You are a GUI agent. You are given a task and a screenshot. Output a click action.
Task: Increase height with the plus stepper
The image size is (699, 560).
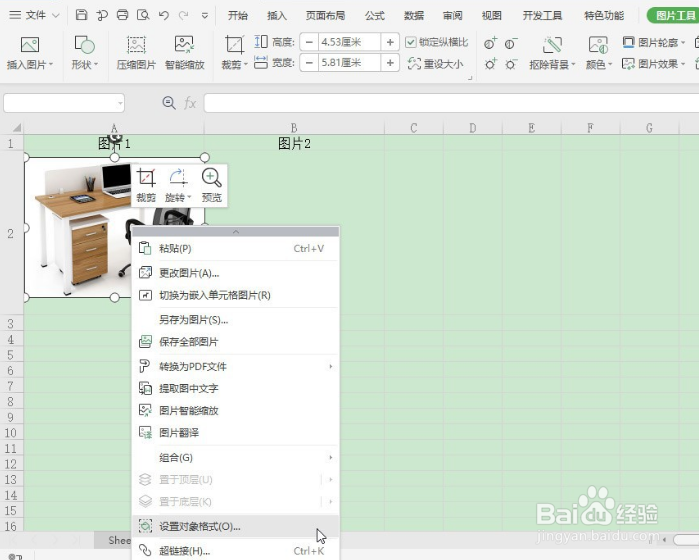pos(390,42)
